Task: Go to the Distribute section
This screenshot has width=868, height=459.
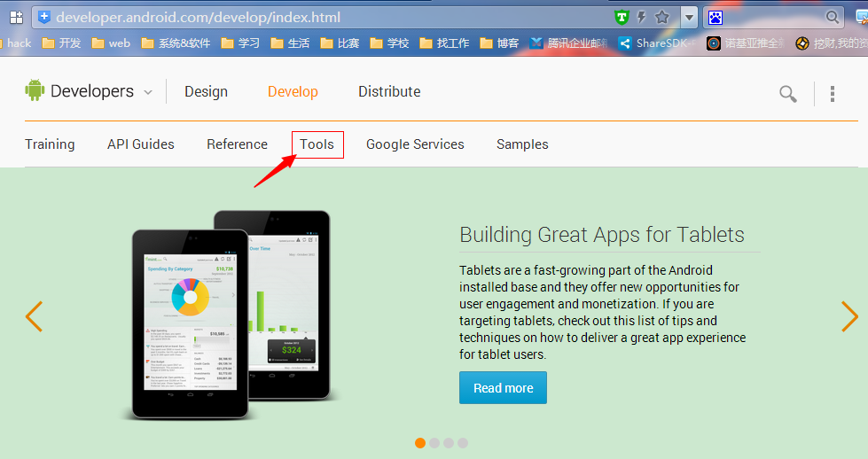Action: point(389,92)
